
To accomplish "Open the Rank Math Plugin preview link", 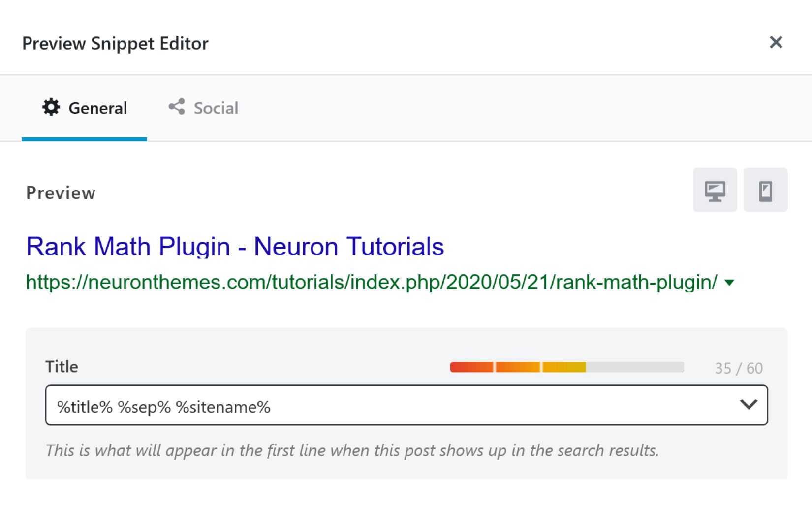I will click(235, 246).
